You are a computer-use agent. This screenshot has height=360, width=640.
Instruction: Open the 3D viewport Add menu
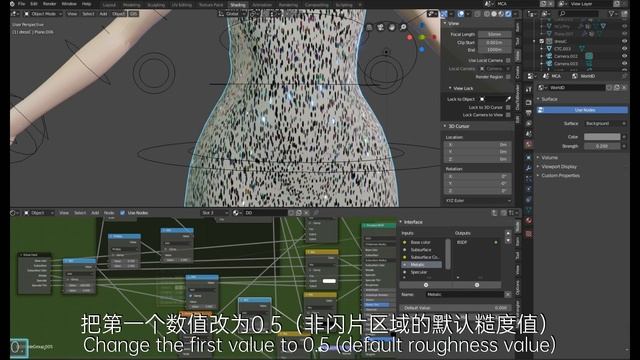103,14
